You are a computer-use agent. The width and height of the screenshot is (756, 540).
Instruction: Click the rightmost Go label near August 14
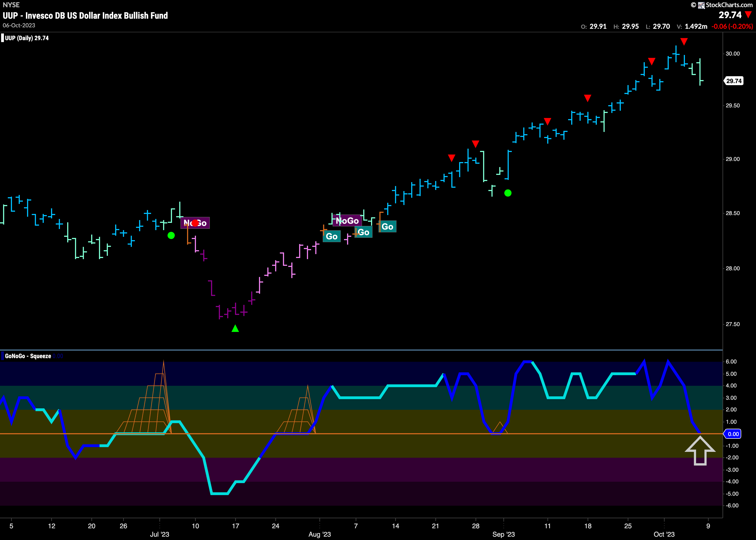click(x=387, y=227)
